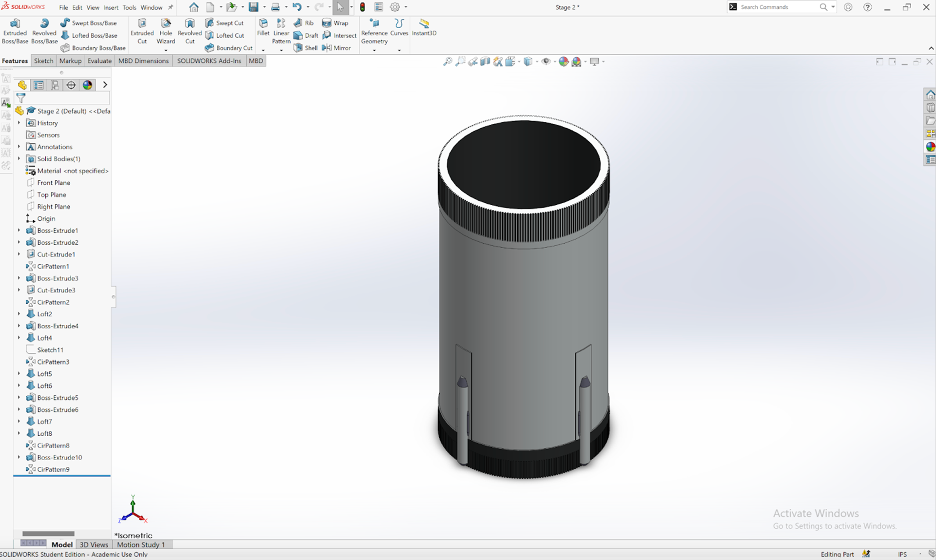Select the Draft tool

click(306, 35)
